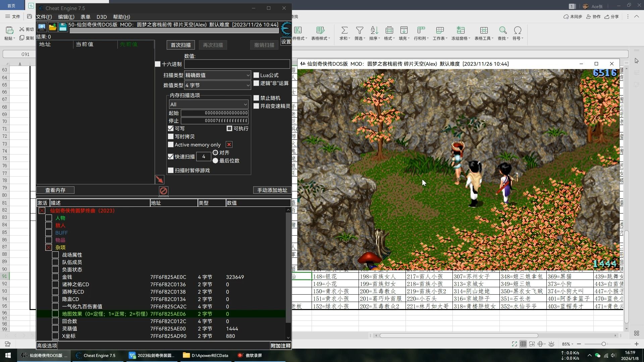Click the 查看内存 memory view button
Image resolution: width=644 pixels, height=362 pixels.
(55, 190)
